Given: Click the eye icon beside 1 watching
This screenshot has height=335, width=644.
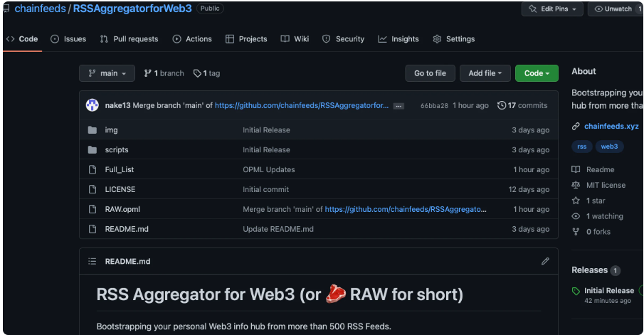Looking at the screenshot, I should click(x=576, y=216).
